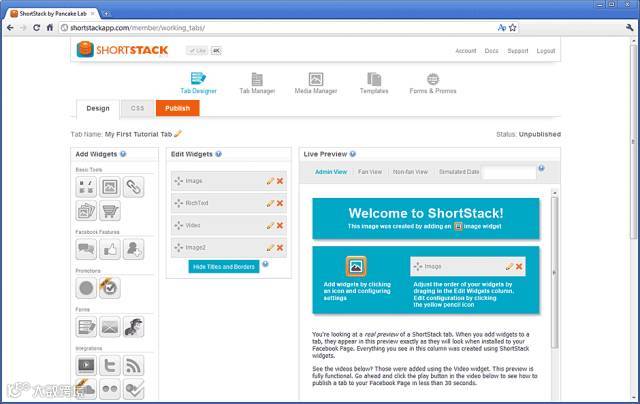Edit the Image2 widget with pencil
The image size is (640, 404).
(x=270, y=248)
